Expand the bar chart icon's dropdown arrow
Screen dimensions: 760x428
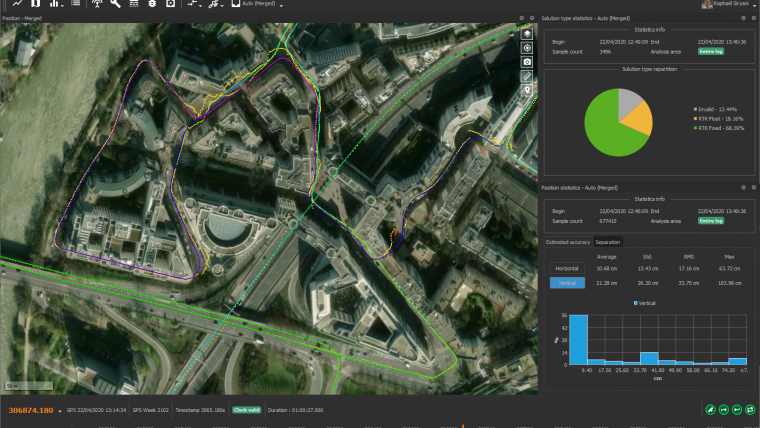pos(63,5)
